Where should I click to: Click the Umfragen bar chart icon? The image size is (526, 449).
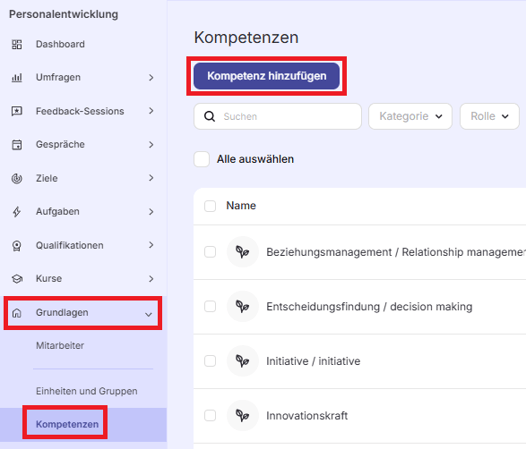[x=17, y=78]
